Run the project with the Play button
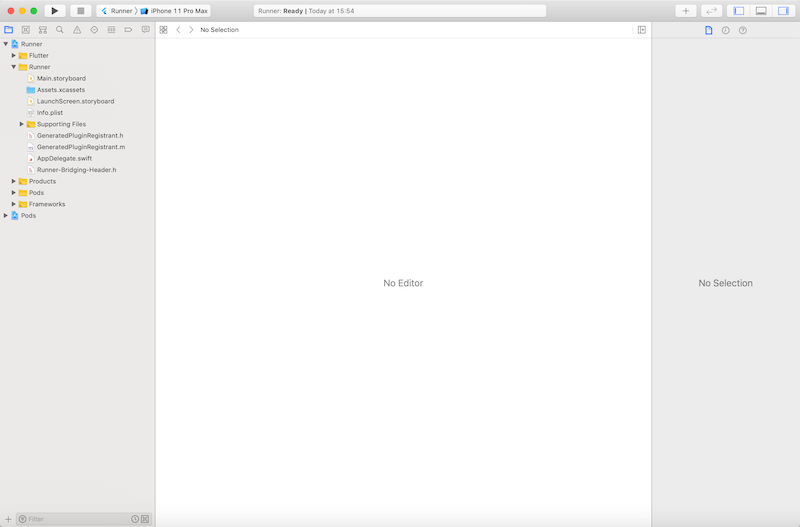800x527 pixels. [x=55, y=11]
